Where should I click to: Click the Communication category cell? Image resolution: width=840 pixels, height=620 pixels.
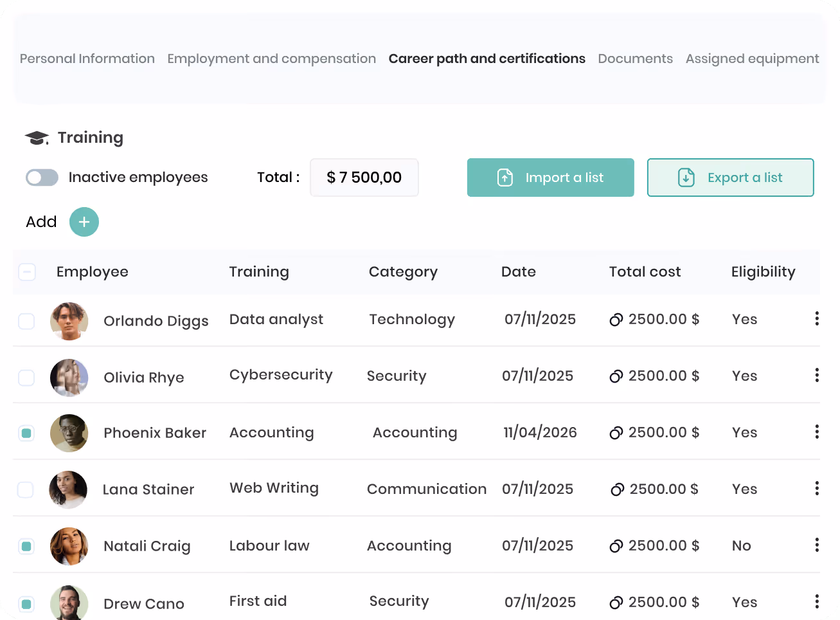[427, 489]
